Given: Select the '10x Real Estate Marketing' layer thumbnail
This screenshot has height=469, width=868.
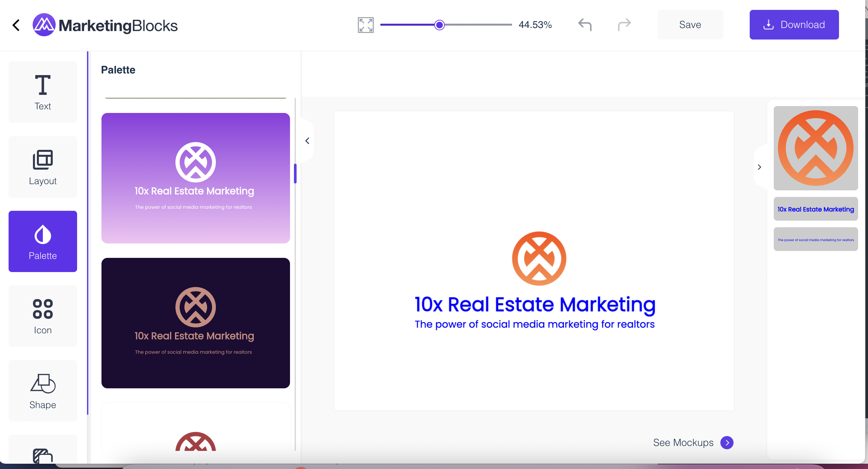Looking at the screenshot, I should (x=816, y=209).
